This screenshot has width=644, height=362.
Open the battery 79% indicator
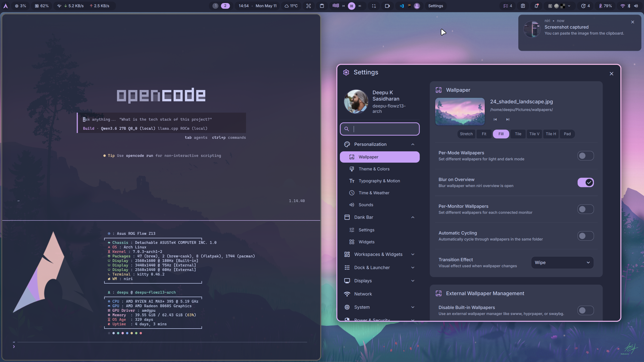tap(606, 6)
